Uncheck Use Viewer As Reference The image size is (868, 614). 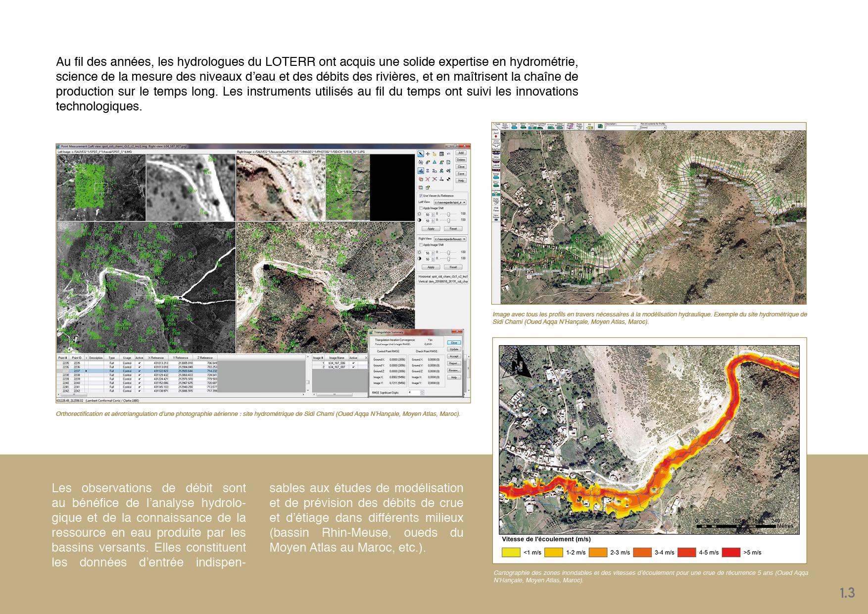click(x=421, y=196)
